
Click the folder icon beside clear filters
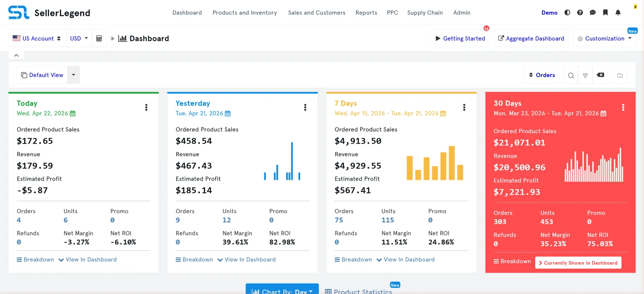[620, 75]
